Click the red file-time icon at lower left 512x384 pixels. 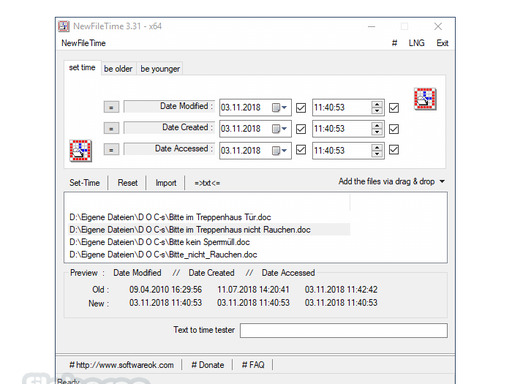point(81,151)
